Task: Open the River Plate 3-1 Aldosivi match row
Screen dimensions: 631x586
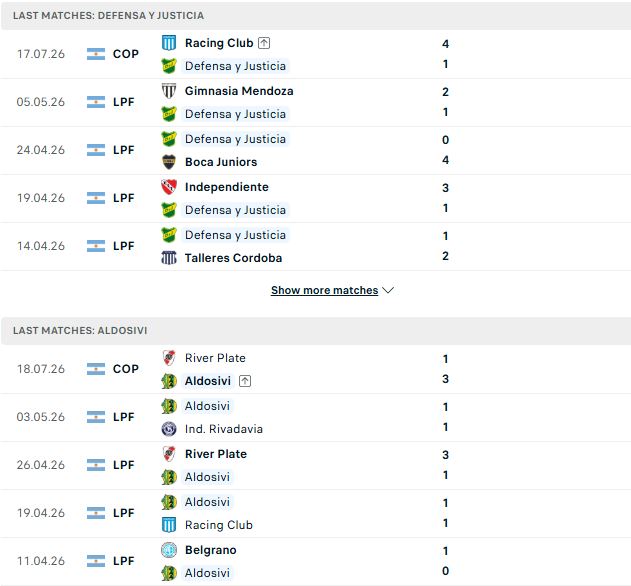Action: [316, 465]
